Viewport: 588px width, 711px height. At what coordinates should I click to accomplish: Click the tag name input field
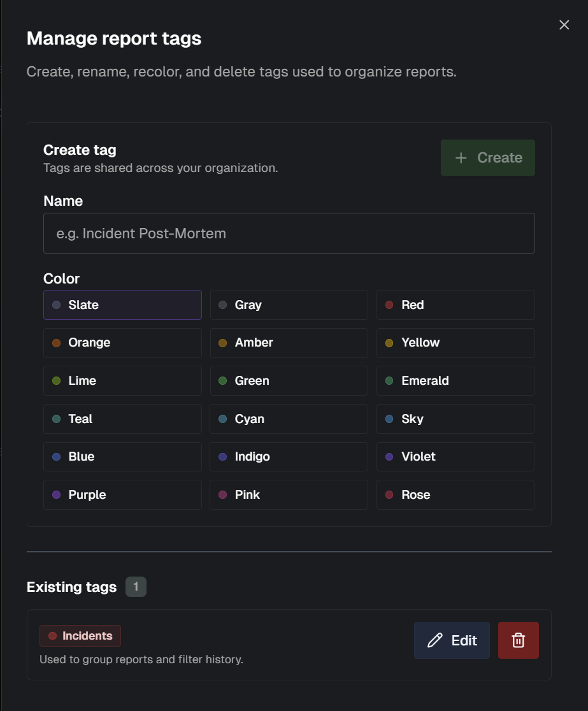coord(289,233)
